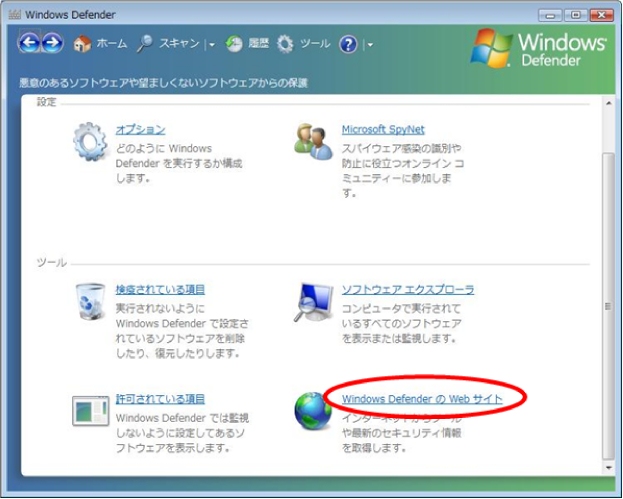Expand the scan options dropdown arrow
The height and width of the screenshot is (499, 623).
tap(212, 45)
